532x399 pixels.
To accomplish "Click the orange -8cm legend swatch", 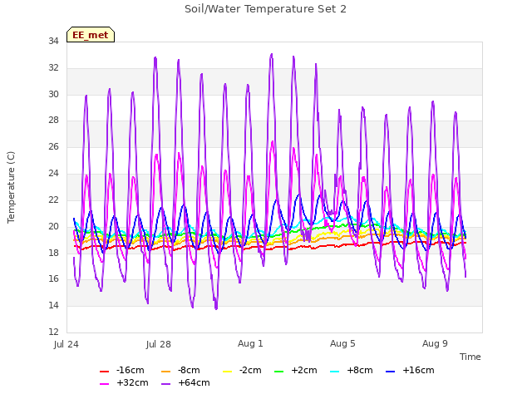I will pos(165,372).
